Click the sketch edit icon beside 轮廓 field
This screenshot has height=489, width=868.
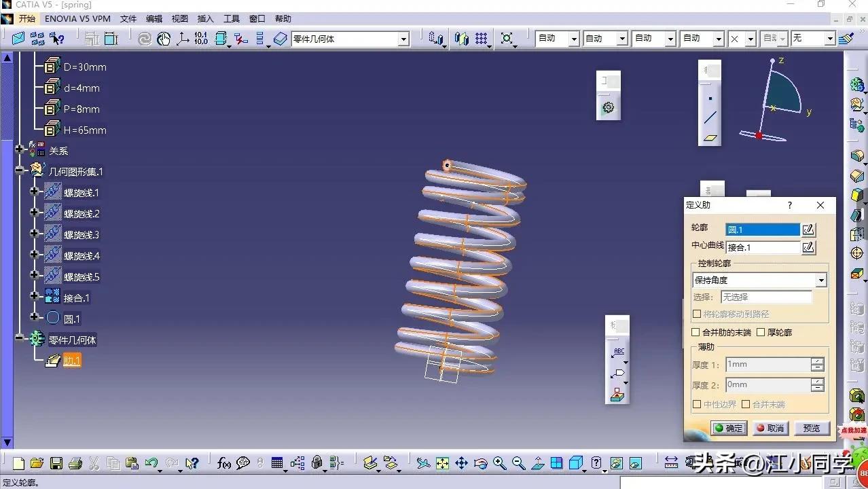(x=808, y=230)
